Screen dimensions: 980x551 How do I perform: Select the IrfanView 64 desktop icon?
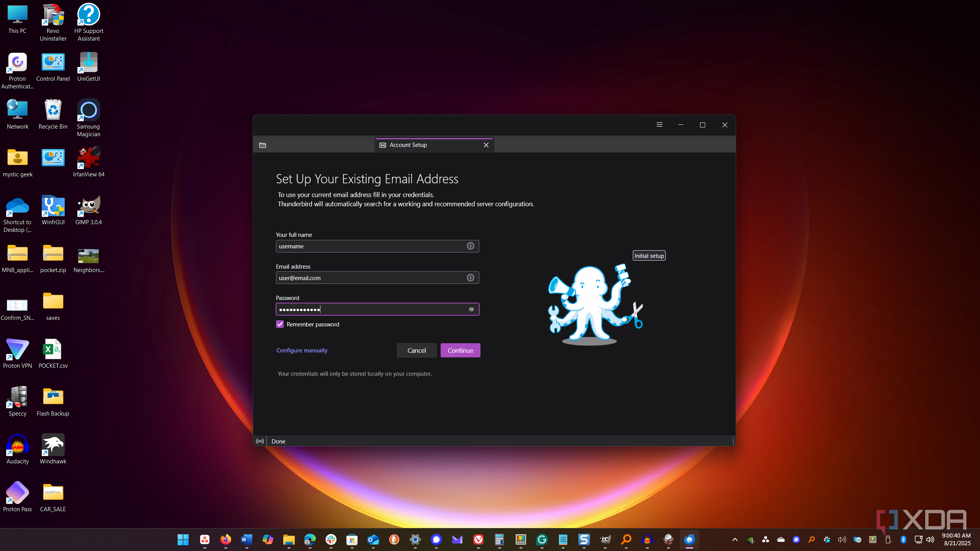pyautogui.click(x=88, y=162)
